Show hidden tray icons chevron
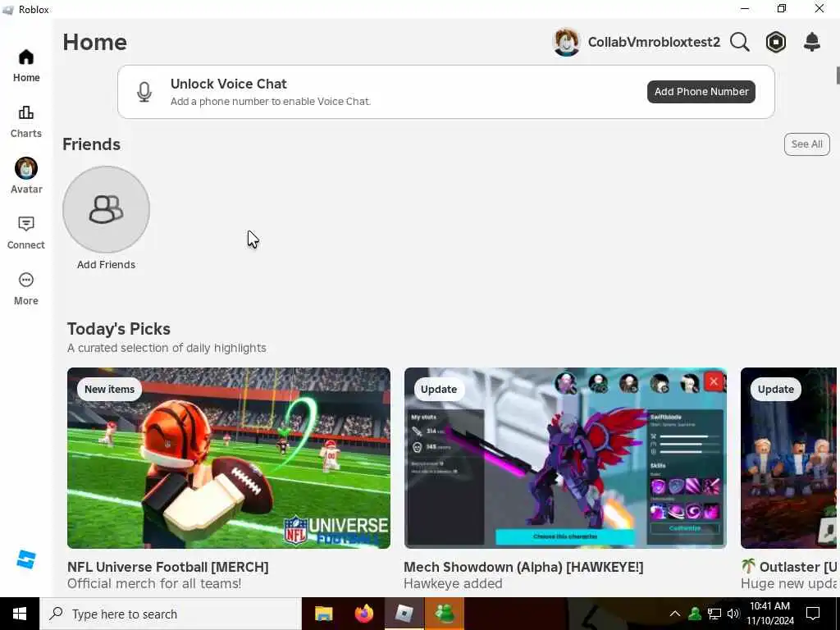 click(675, 614)
